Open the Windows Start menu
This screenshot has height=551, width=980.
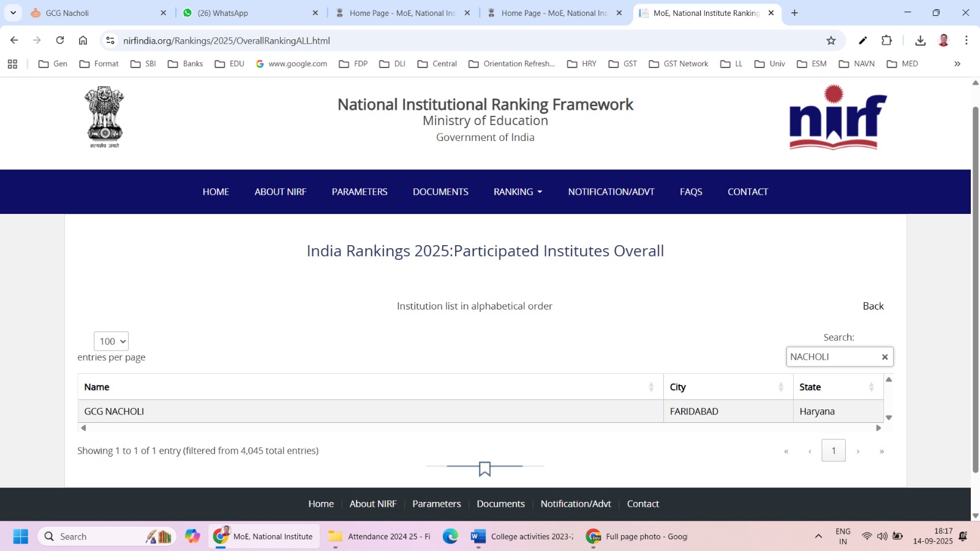tap(20, 536)
